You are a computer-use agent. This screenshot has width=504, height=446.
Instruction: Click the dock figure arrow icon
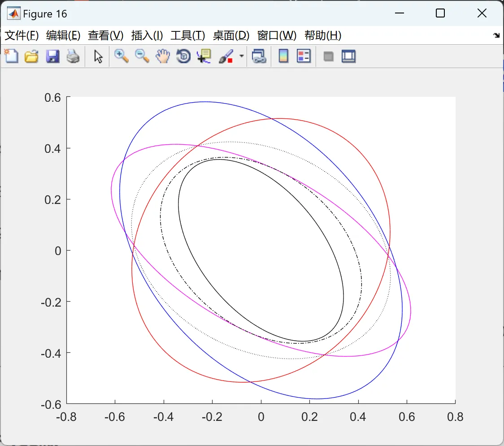point(496,35)
